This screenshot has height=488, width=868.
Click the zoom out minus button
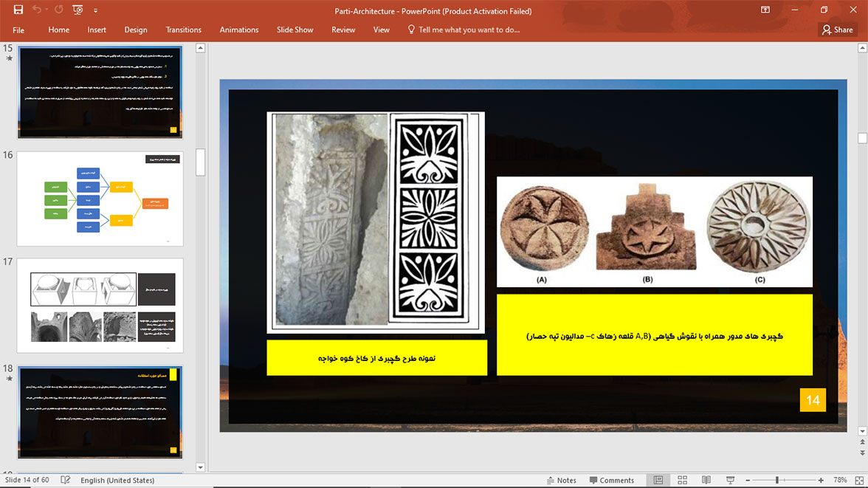coord(748,480)
